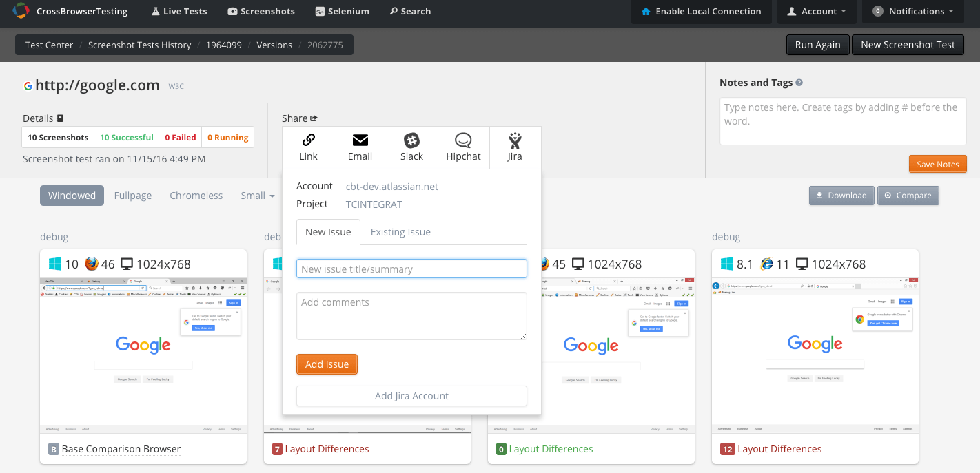Click the Compare button
The height and width of the screenshot is (473, 980).
[908, 196]
